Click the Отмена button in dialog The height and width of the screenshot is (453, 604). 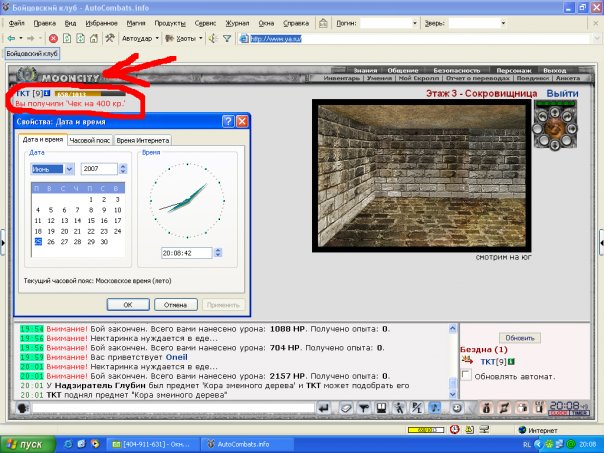click(x=176, y=305)
